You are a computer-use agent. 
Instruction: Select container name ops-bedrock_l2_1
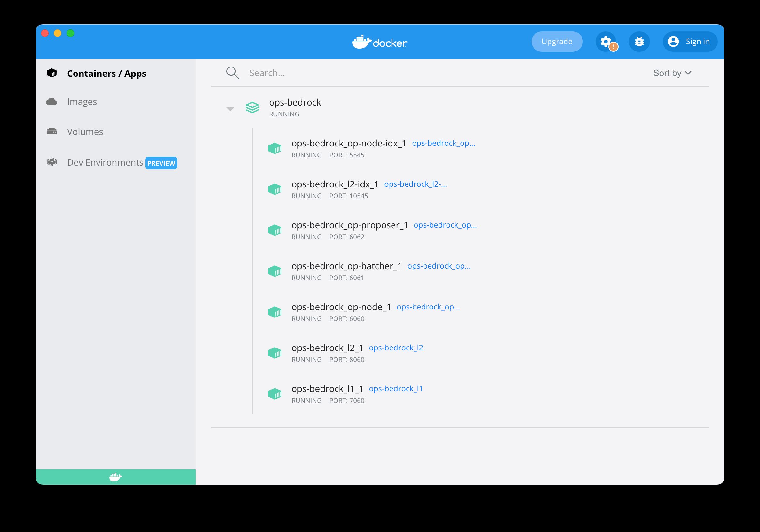327,348
